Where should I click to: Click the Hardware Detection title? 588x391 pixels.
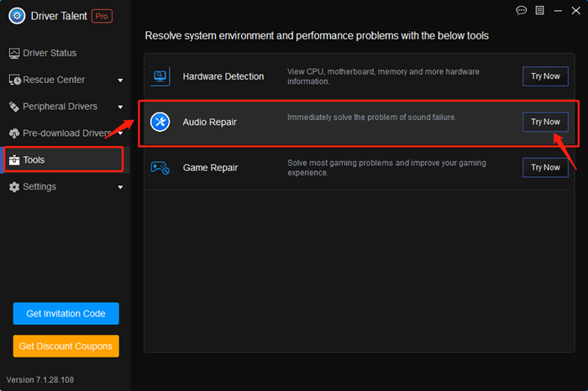(223, 76)
